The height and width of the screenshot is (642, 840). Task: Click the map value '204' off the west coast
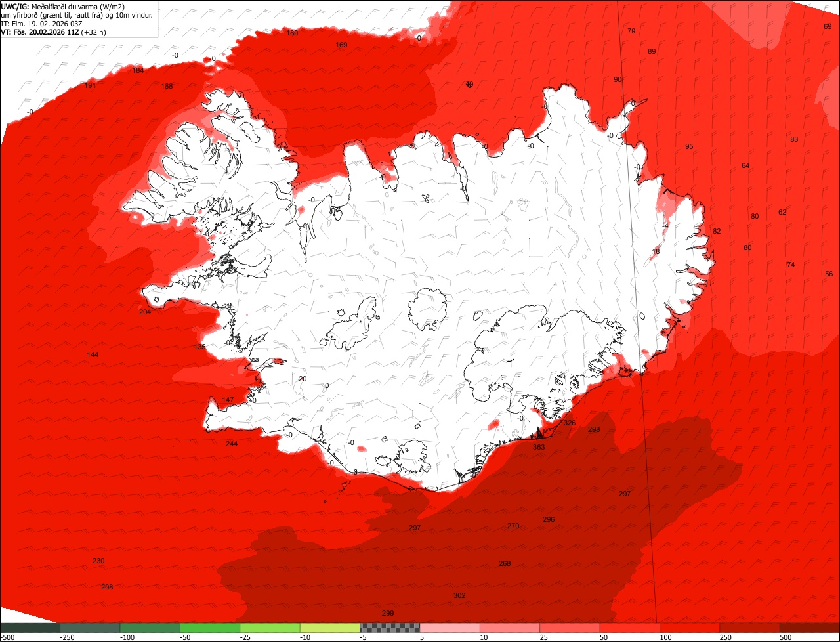145,312
